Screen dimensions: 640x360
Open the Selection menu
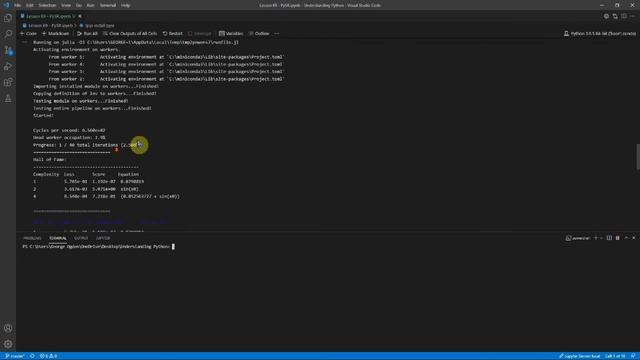(47, 5)
